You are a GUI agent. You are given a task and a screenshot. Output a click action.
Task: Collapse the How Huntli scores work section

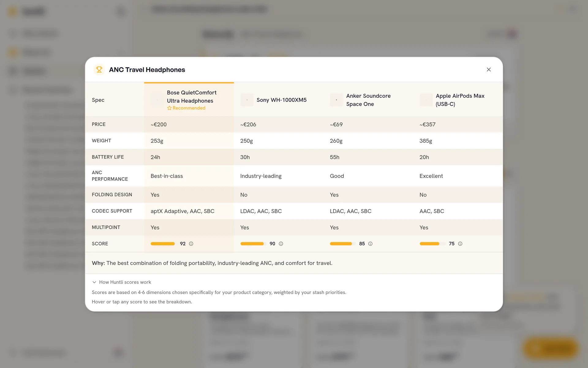point(122,282)
